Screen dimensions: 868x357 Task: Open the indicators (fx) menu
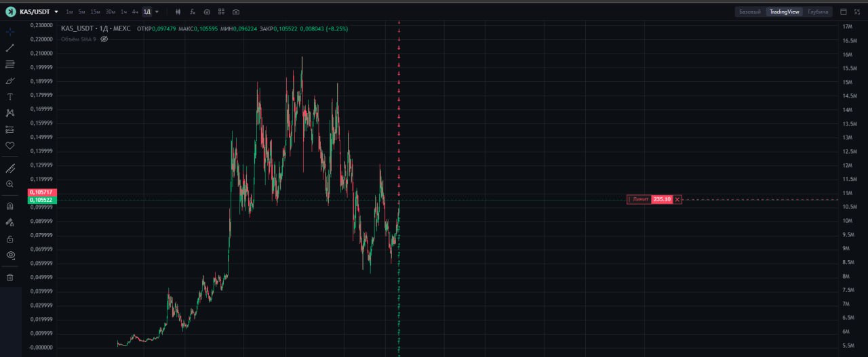click(193, 12)
